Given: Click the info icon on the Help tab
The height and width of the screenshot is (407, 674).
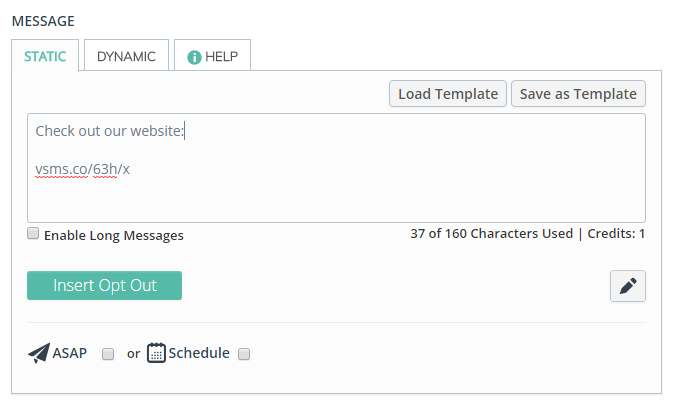Looking at the screenshot, I should tap(194, 57).
